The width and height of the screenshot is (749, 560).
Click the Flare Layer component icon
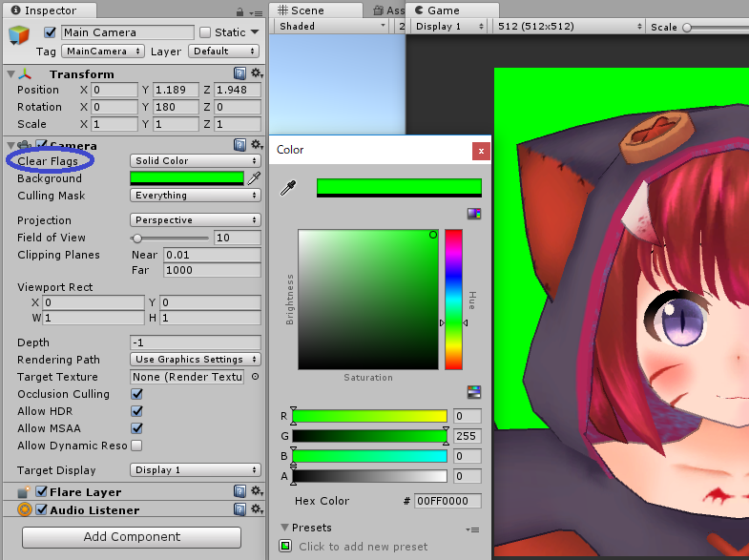click(x=24, y=491)
